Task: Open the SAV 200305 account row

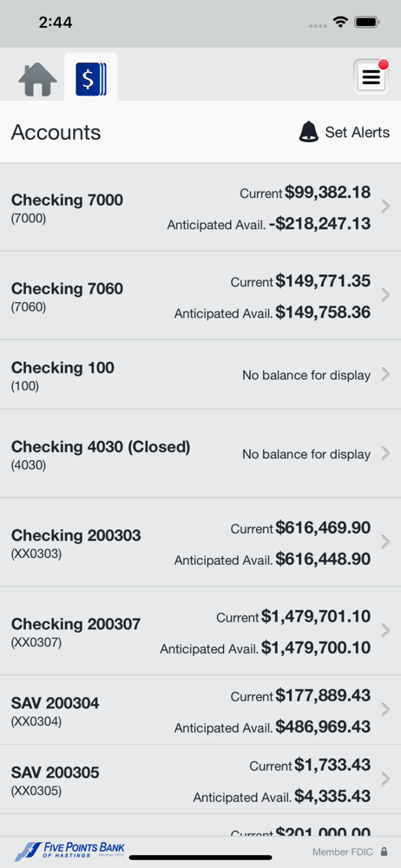Action: coord(200,779)
